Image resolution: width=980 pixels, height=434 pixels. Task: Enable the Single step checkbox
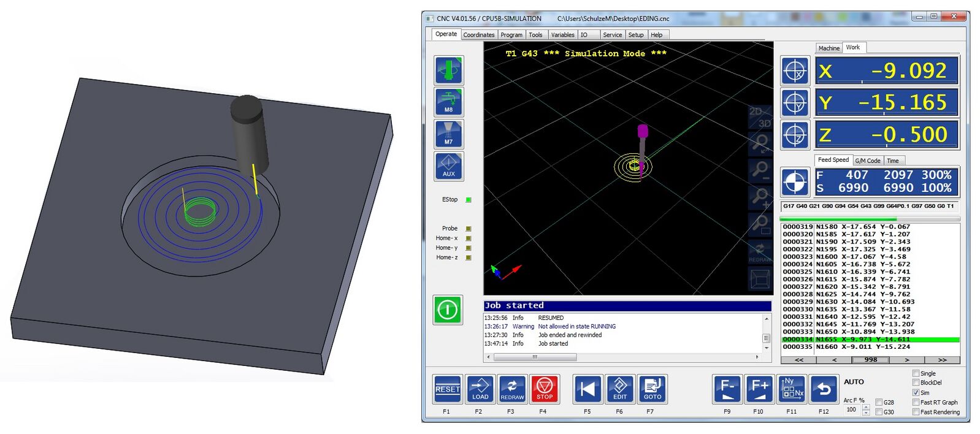click(x=916, y=373)
